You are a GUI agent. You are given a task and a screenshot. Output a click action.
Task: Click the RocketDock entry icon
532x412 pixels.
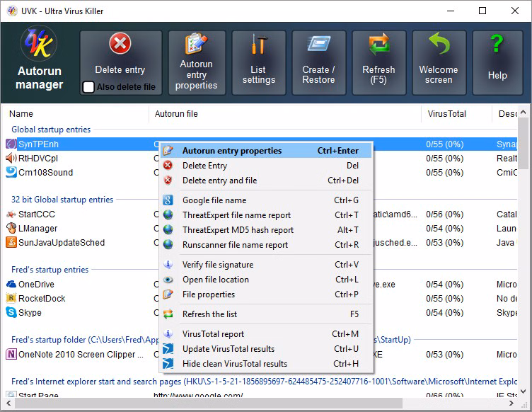pyautogui.click(x=11, y=298)
